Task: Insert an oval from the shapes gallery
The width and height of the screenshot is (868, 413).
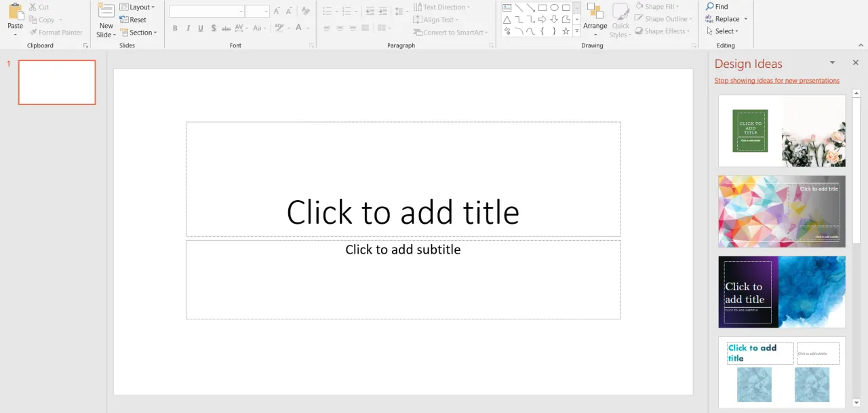Action: [x=554, y=6]
